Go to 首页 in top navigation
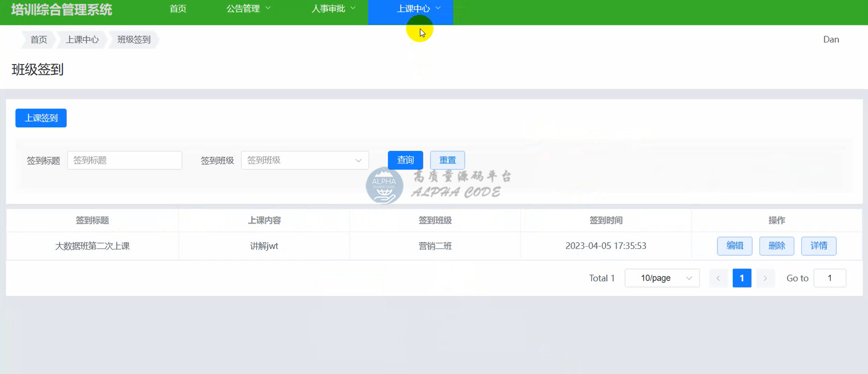Image resolution: width=868 pixels, height=374 pixels. pyautogui.click(x=178, y=9)
